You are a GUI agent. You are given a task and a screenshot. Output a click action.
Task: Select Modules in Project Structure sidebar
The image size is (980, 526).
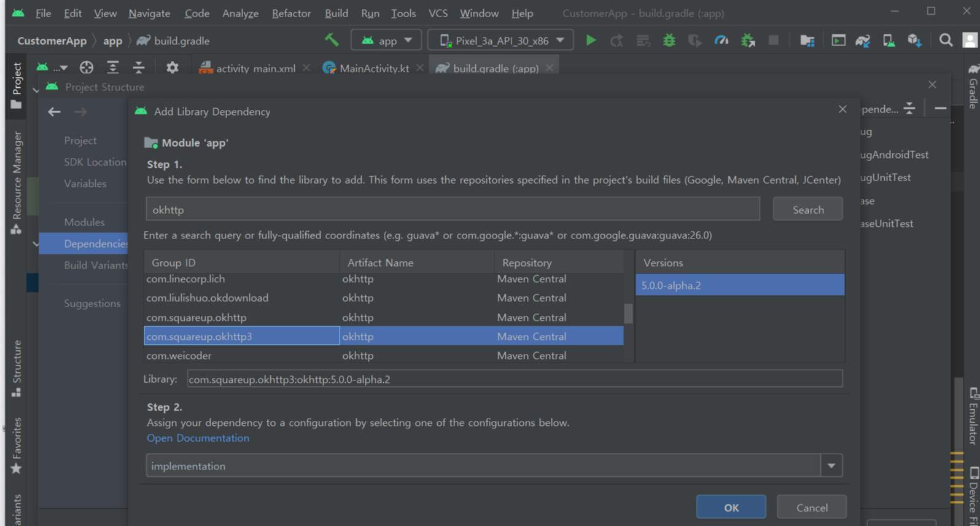tap(84, 222)
